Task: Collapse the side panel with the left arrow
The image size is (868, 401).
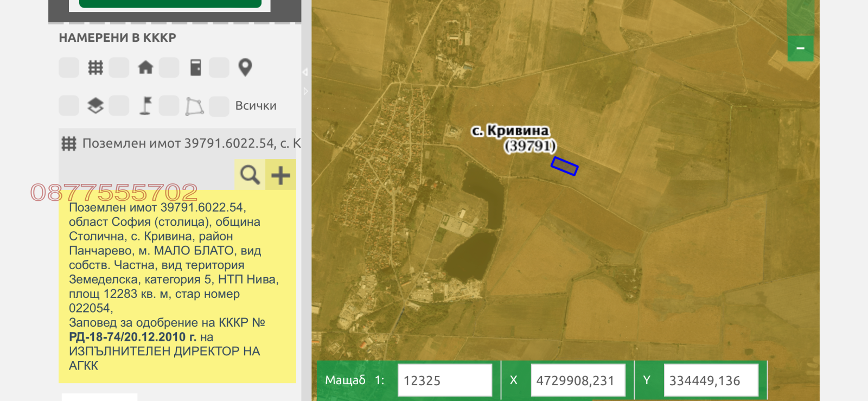Action: pyautogui.click(x=305, y=72)
